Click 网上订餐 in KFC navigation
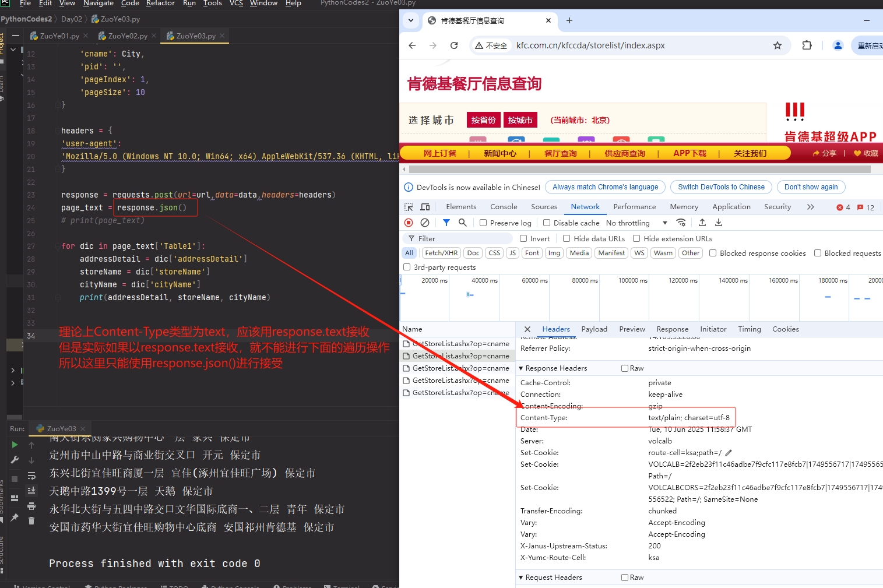 pos(439,153)
